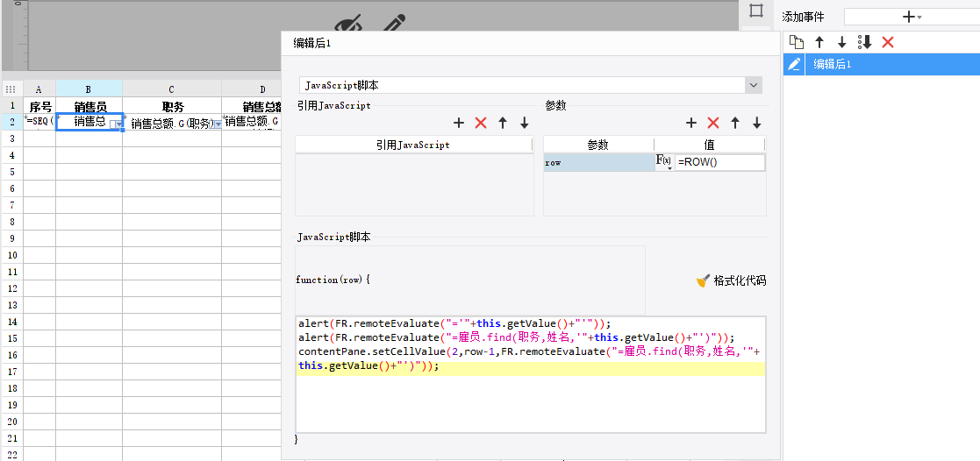Viewport: 980px width, 461px height.
Task: Select cell C1 职务
Action: (x=171, y=106)
